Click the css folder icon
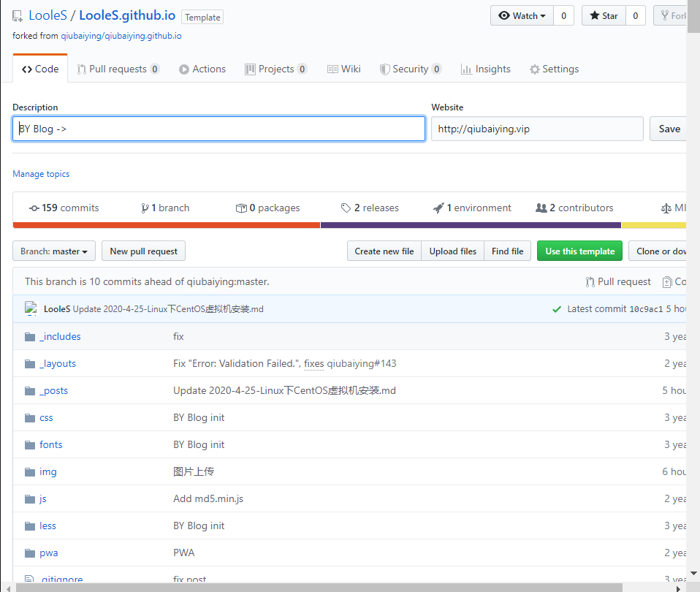Screen dimensions: 700x592 pyautogui.click(x=30, y=418)
